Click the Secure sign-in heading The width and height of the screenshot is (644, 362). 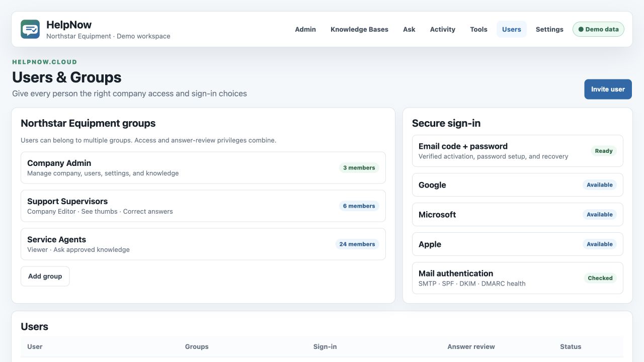tap(446, 123)
